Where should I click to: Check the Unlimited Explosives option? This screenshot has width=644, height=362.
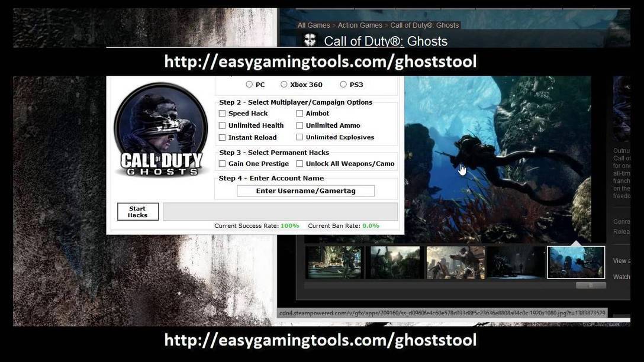pos(300,137)
